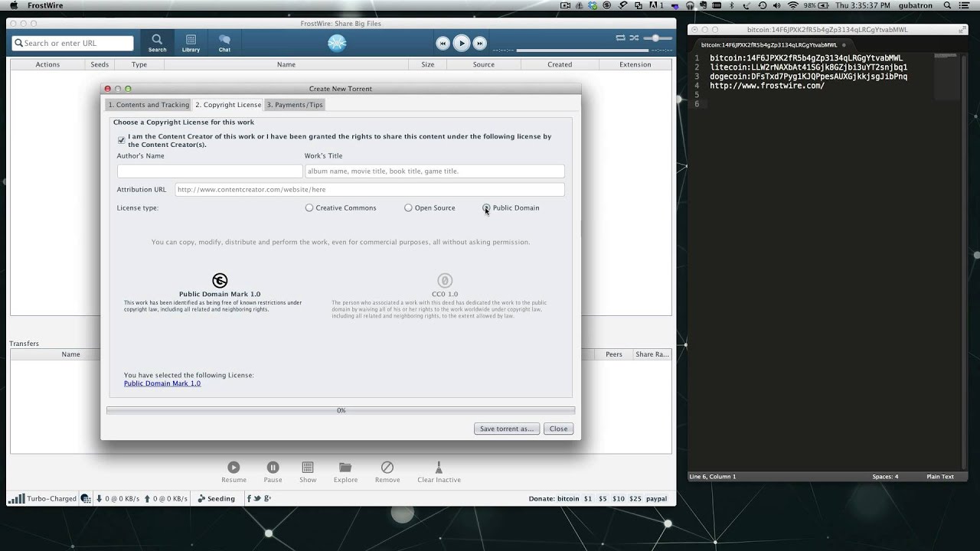Click the bitcoin donate link
This screenshot has height=551, width=980.
[568, 499]
